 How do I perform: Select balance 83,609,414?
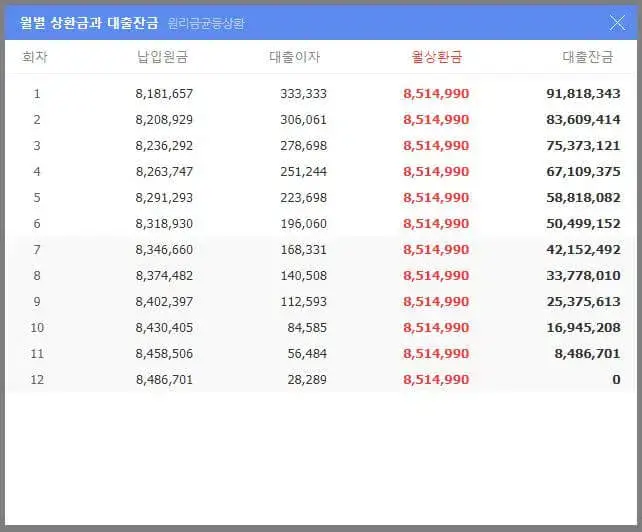pos(583,120)
